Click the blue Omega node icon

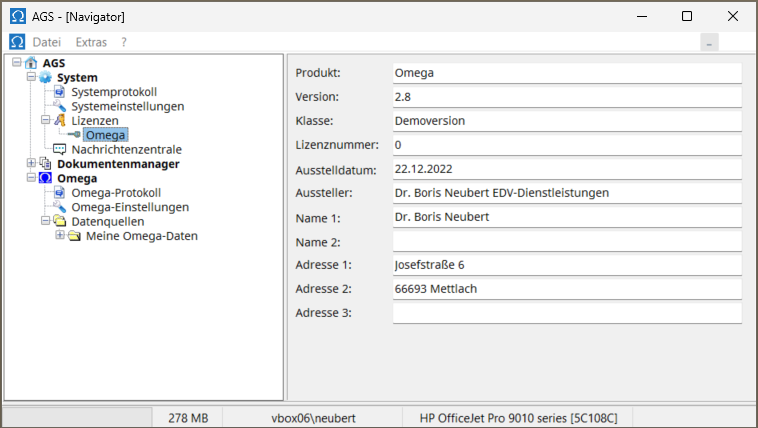click(44, 178)
